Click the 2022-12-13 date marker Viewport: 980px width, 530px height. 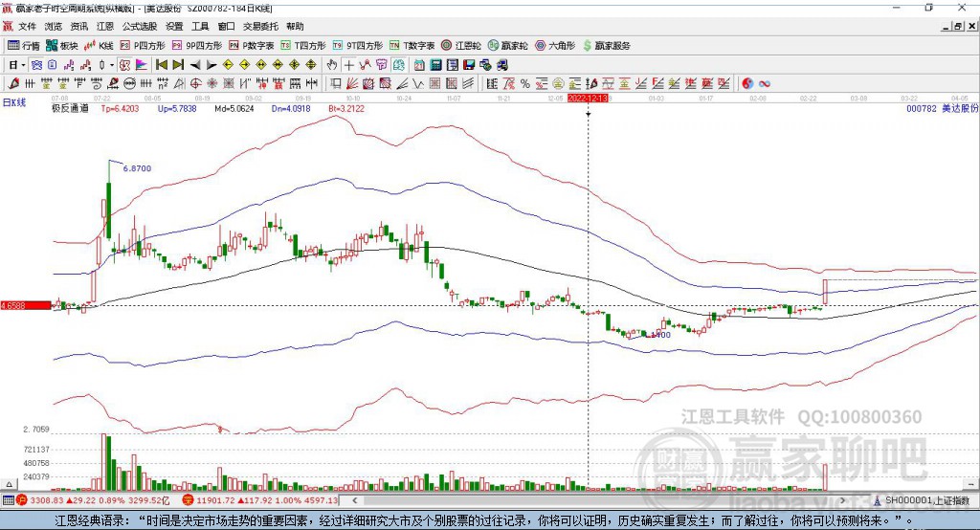click(588, 99)
